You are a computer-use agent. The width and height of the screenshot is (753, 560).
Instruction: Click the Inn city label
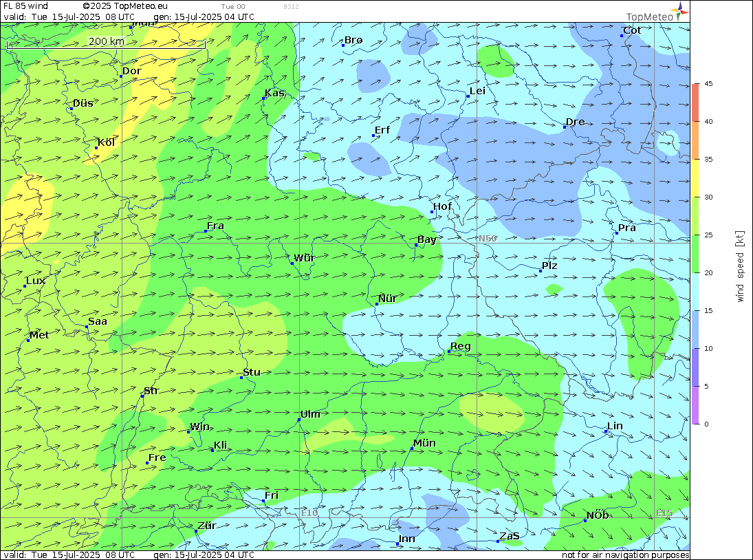click(x=406, y=539)
